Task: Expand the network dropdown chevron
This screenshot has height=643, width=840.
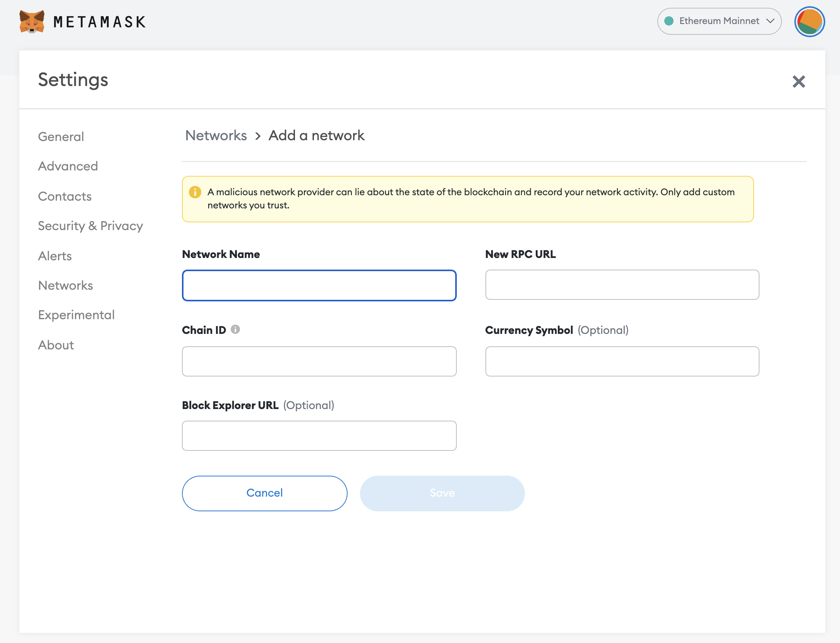Action: (770, 21)
